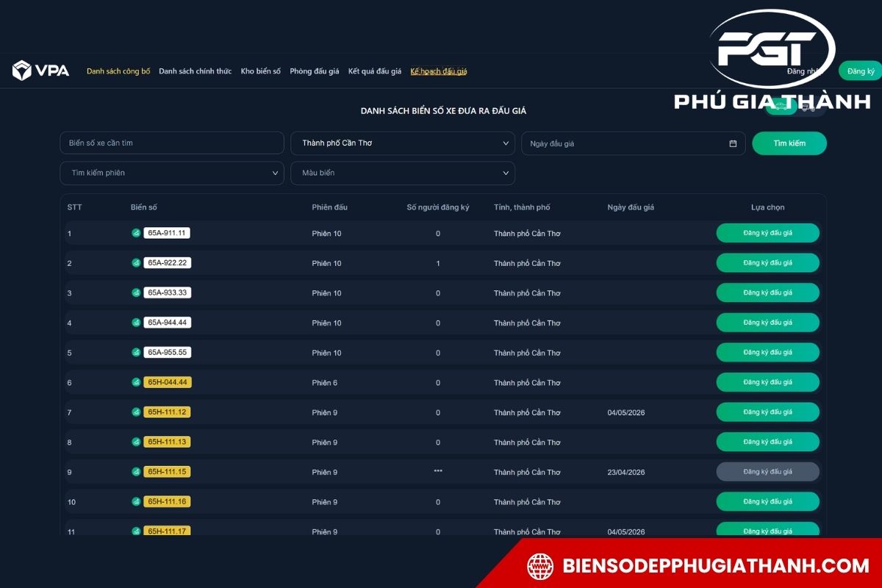This screenshot has width=882, height=588.
Task: Click the green icon beside plate 65A-944.44
Action: pyautogui.click(x=136, y=323)
